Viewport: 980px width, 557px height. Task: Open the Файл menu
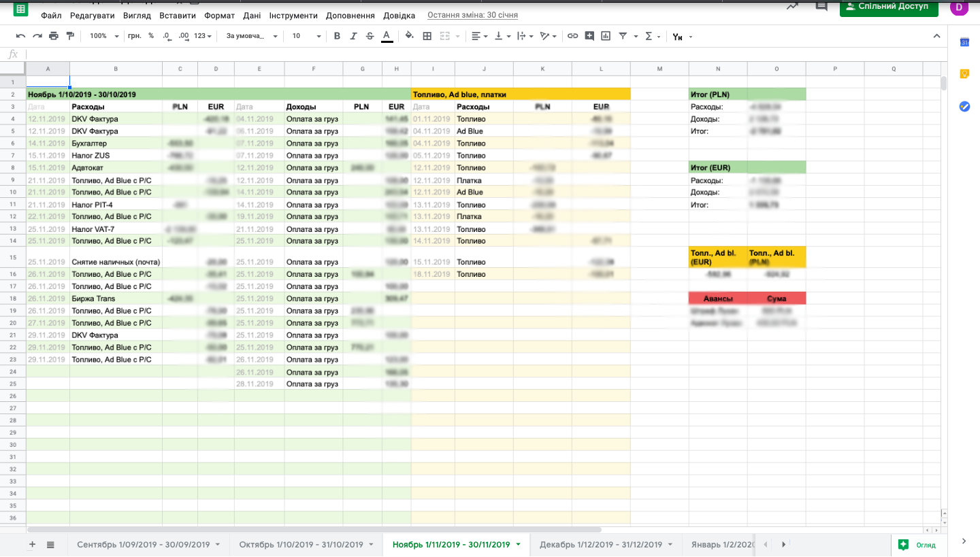point(51,15)
